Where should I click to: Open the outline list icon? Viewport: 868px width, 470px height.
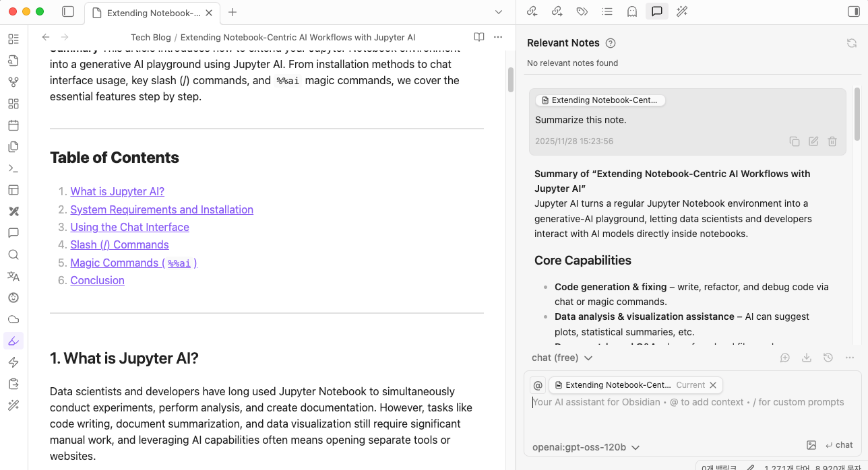coord(607,11)
